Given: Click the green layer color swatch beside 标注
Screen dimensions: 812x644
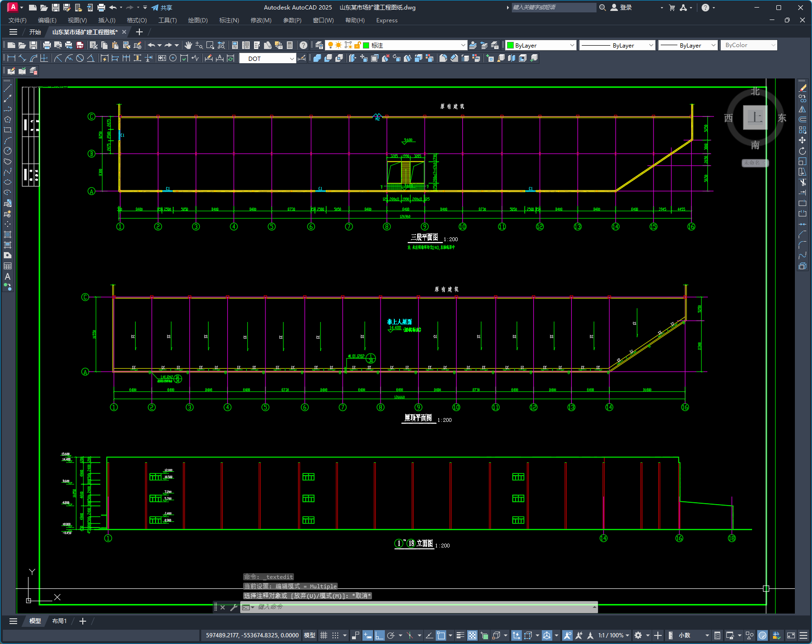Looking at the screenshot, I should pyautogui.click(x=366, y=45).
